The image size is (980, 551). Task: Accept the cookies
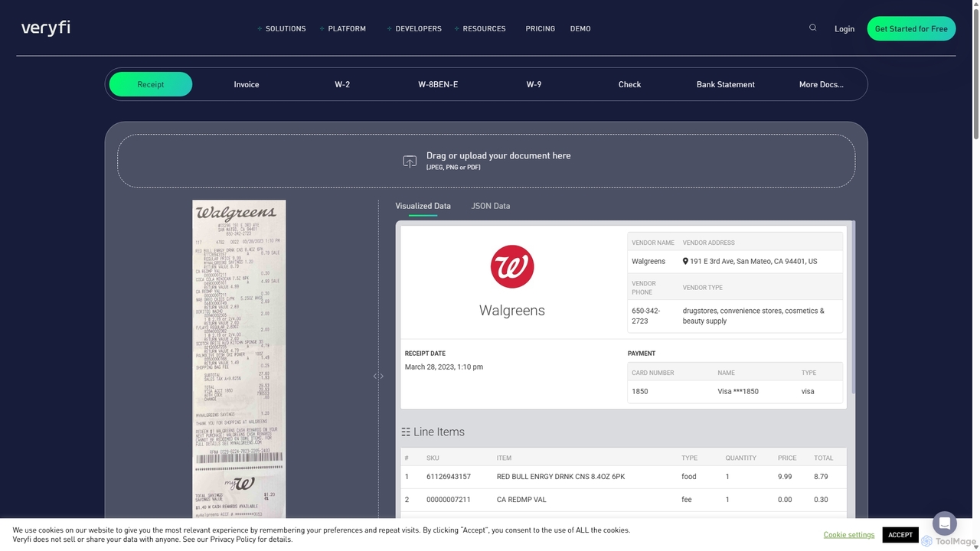900,535
